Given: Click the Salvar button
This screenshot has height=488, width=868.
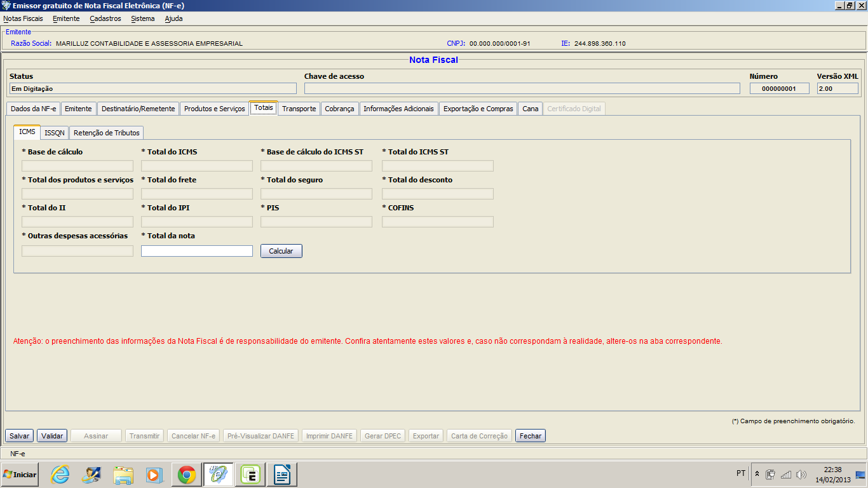Looking at the screenshot, I should pyautogui.click(x=19, y=436).
